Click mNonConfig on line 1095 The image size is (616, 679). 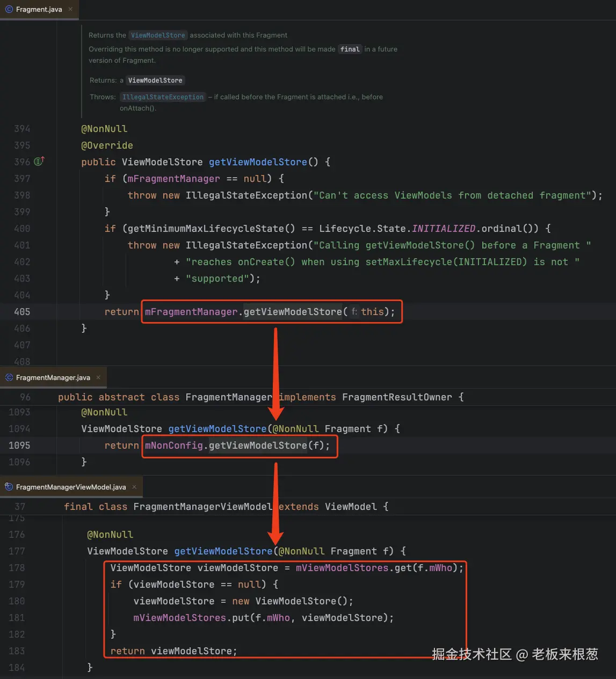(x=174, y=446)
